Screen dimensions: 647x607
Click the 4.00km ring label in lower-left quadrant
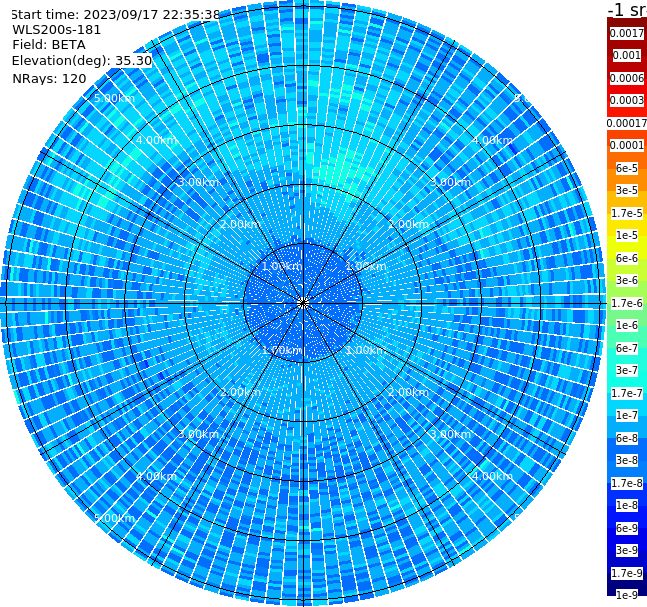tap(156, 476)
